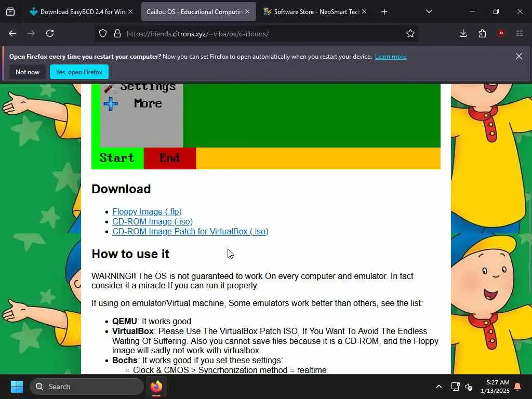Click the Caillou OS screenshot image
This screenshot has width=532, height=399.
point(265,126)
